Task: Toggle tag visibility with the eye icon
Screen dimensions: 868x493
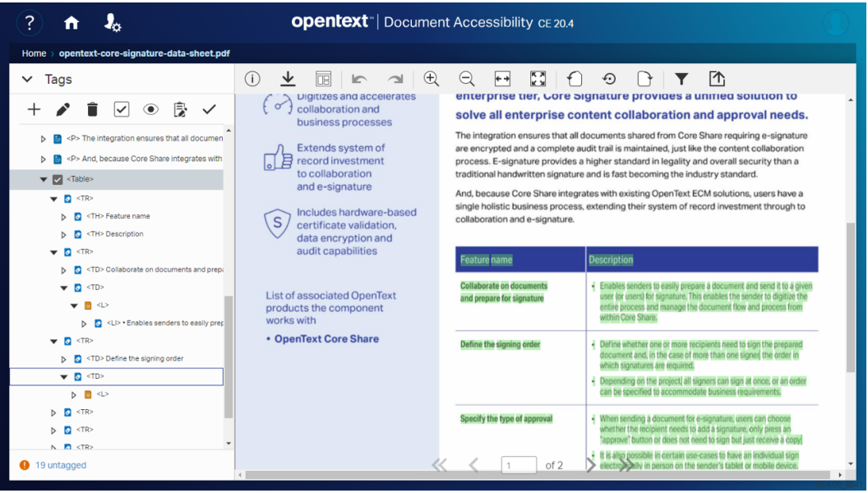Action: coord(150,109)
